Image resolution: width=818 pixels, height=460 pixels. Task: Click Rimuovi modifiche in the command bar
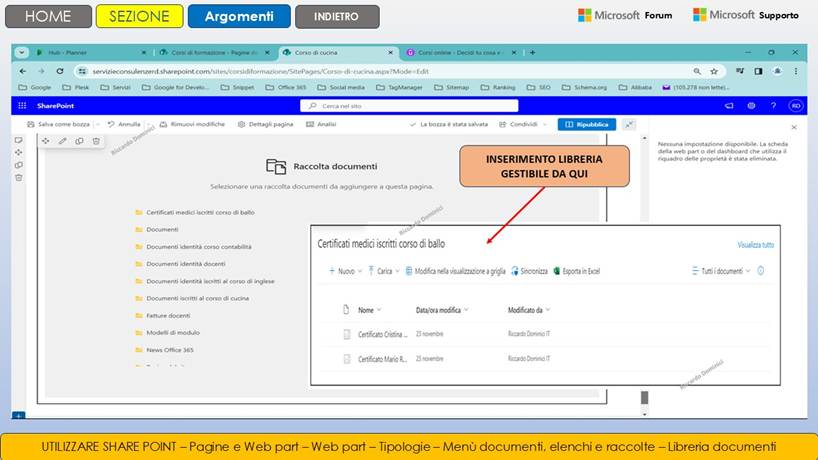pos(192,125)
